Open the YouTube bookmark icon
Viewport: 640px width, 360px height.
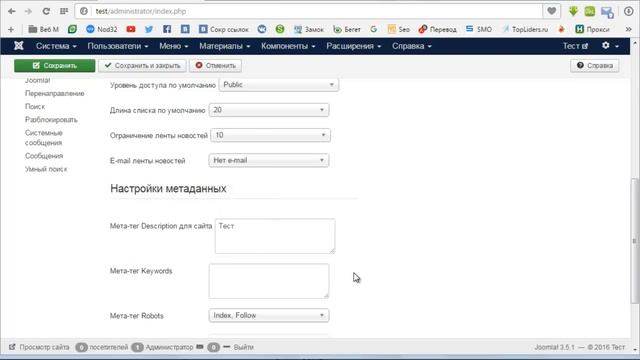pyautogui.click(x=131, y=29)
